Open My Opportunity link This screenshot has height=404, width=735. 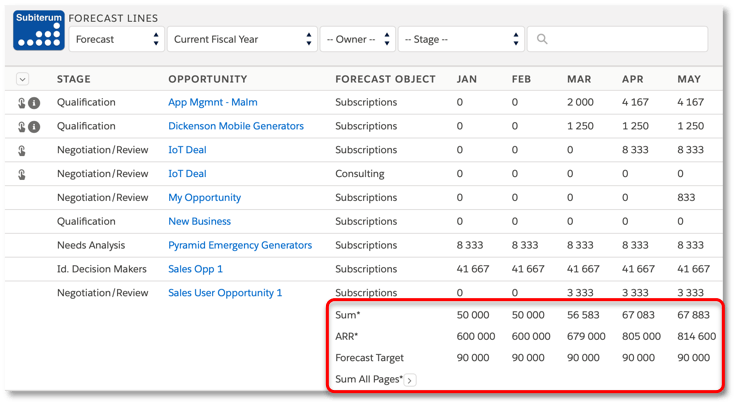pyautogui.click(x=204, y=198)
